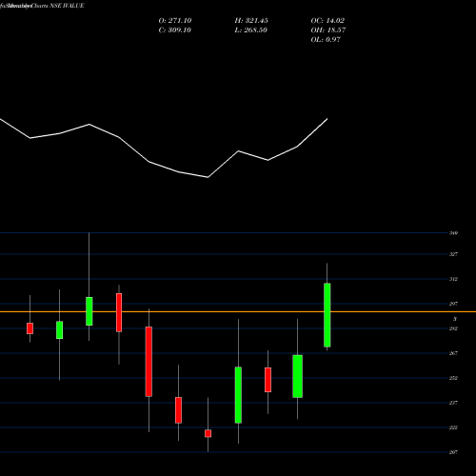Click the white indicator line's lowest point
This screenshot has width=476, height=476.
coord(208,177)
